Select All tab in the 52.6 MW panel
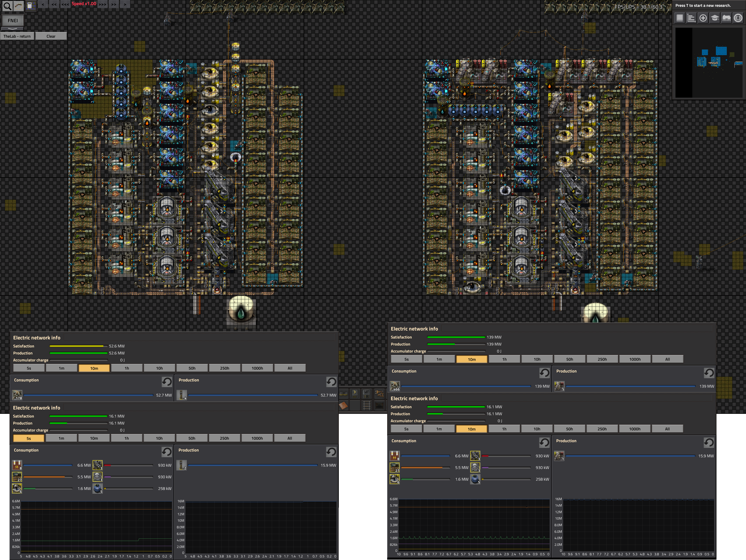 pos(290,368)
